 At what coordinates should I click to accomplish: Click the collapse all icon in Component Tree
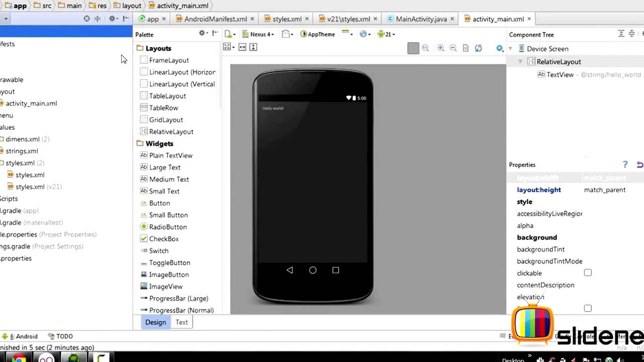coord(631,34)
